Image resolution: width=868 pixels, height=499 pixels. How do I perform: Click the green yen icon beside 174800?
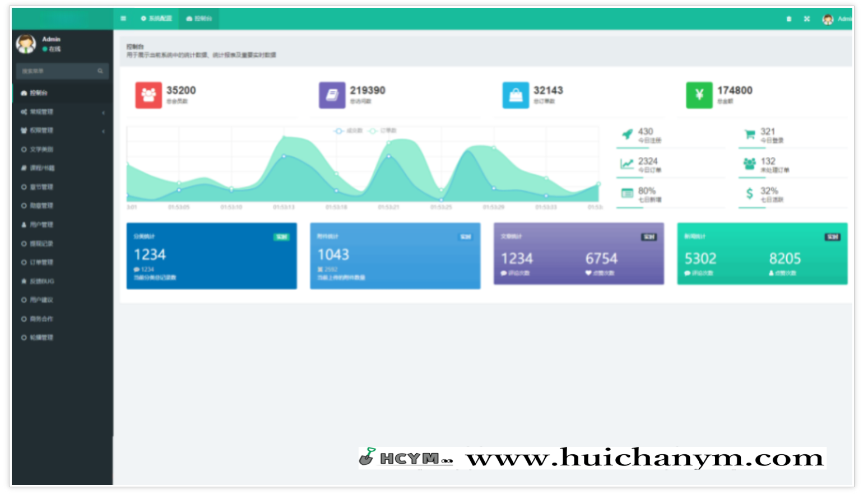pyautogui.click(x=699, y=95)
